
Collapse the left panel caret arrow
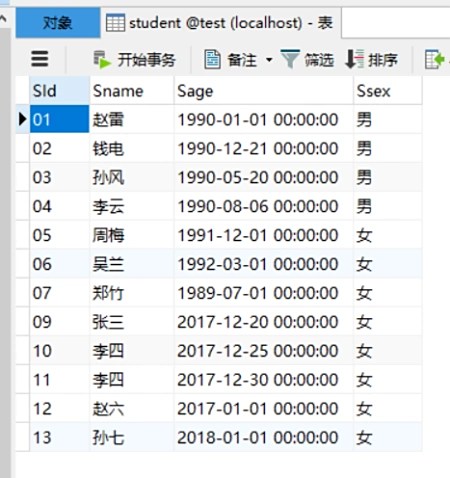(3, 18)
